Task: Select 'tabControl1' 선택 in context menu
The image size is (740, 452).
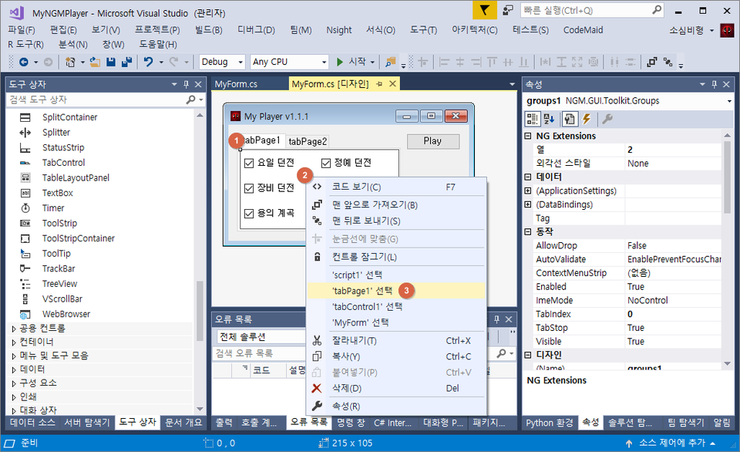Action: 396,307
